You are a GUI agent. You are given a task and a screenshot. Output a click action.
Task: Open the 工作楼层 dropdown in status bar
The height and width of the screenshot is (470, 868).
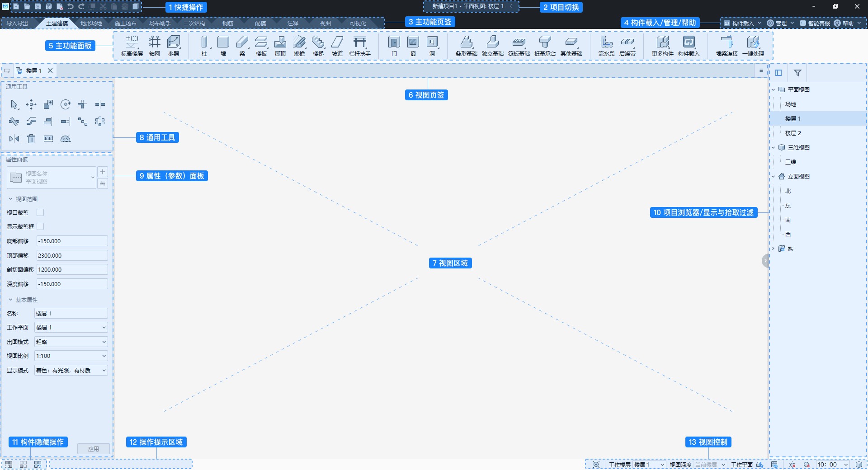(649, 465)
